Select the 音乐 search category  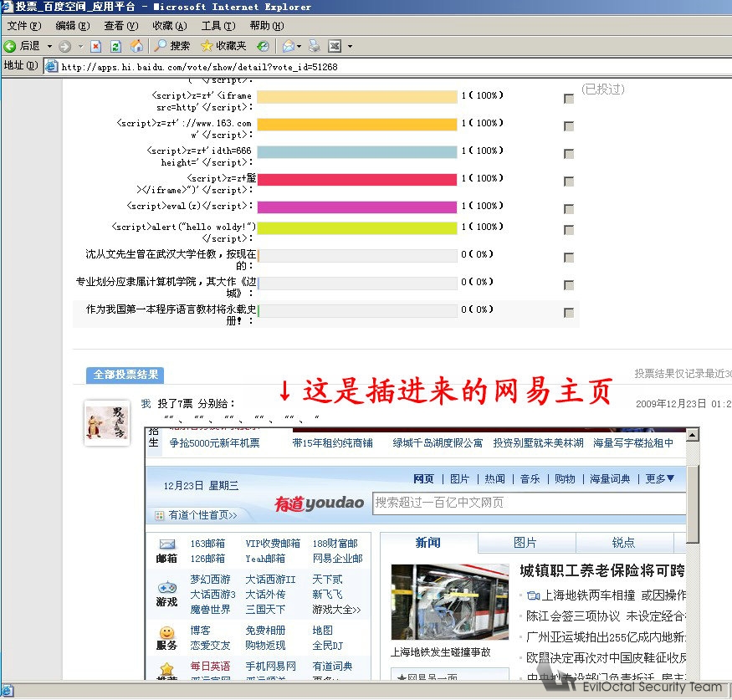coord(530,479)
